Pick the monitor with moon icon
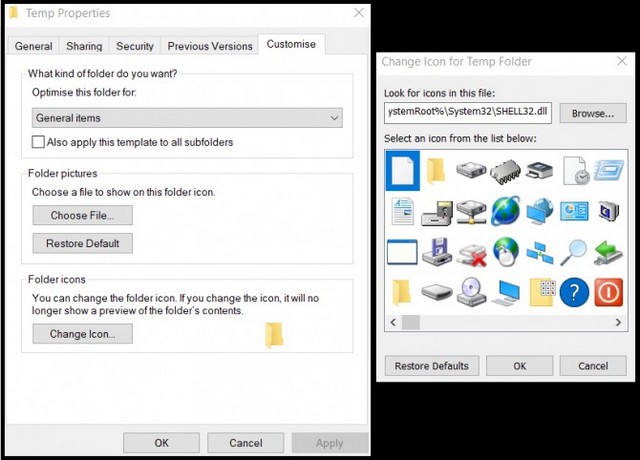The image size is (640, 460). (609, 211)
